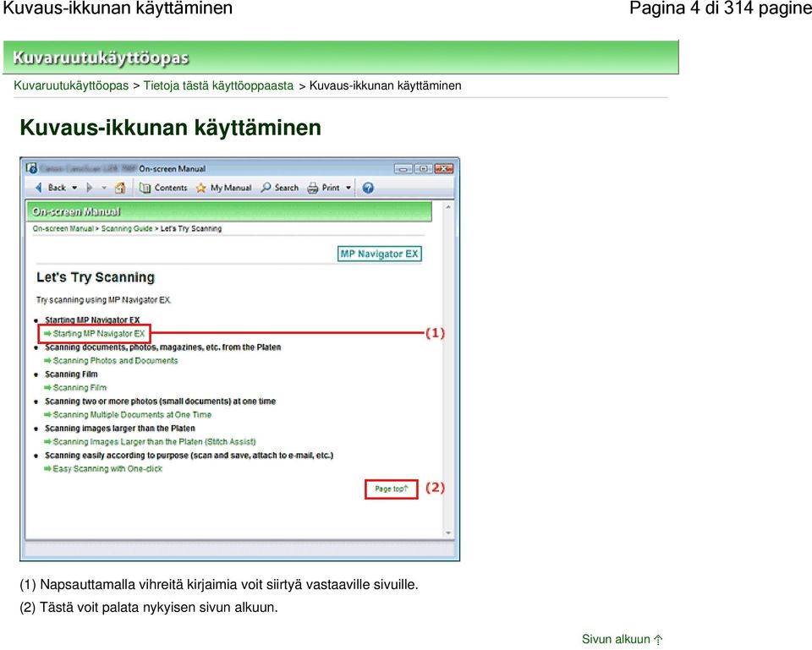The image size is (812, 650).
Task: Click the Back arrow icon in the toolbar
Action: pos(38,188)
